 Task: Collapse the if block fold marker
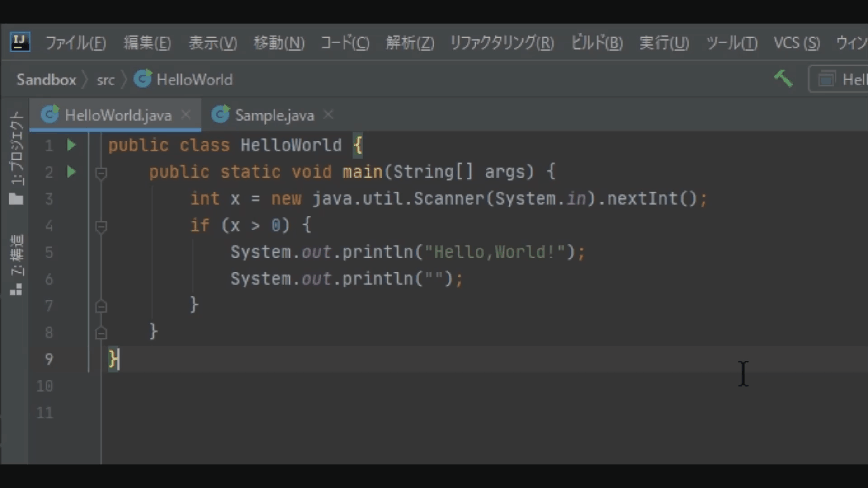tap(101, 226)
